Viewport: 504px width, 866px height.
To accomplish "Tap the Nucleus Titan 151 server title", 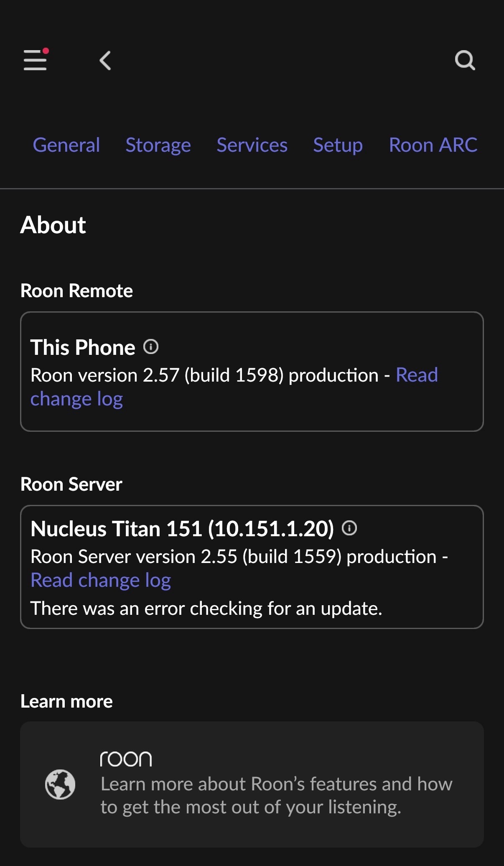I will tap(182, 529).
